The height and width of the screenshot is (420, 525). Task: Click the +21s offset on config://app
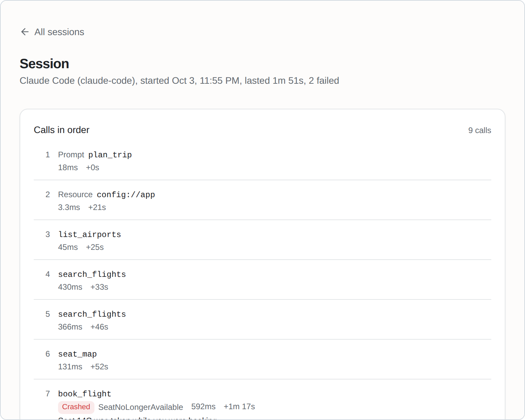click(x=97, y=207)
